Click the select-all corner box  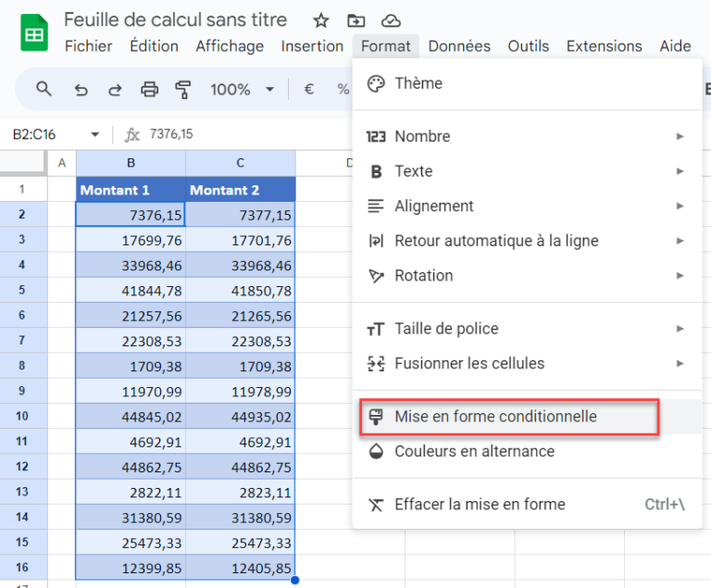(22, 162)
